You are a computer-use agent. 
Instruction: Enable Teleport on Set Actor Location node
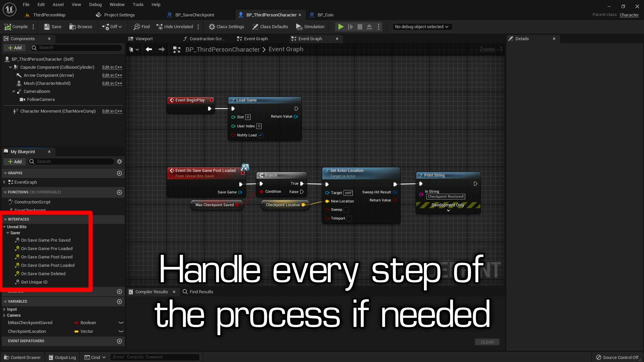coord(350,218)
